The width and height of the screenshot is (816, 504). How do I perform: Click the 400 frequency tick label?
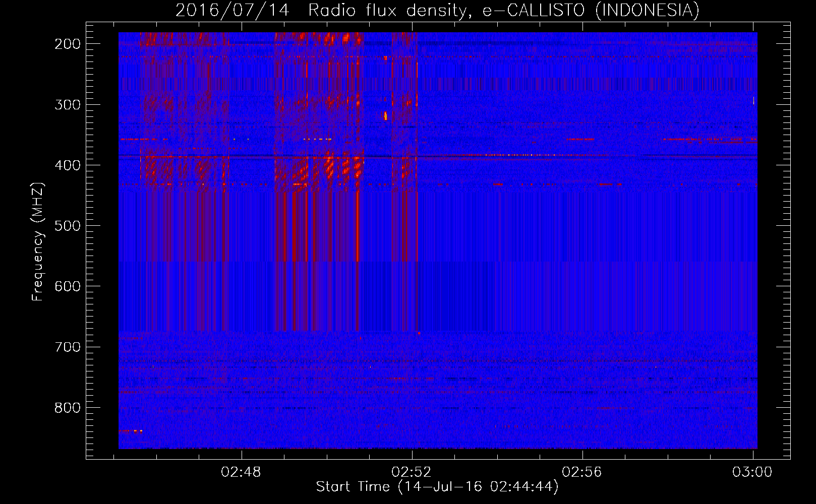[x=68, y=165]
